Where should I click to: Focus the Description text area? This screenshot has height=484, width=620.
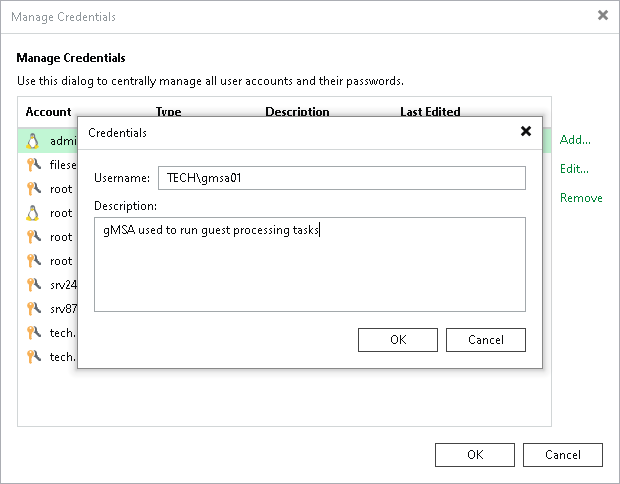point(310,264)
